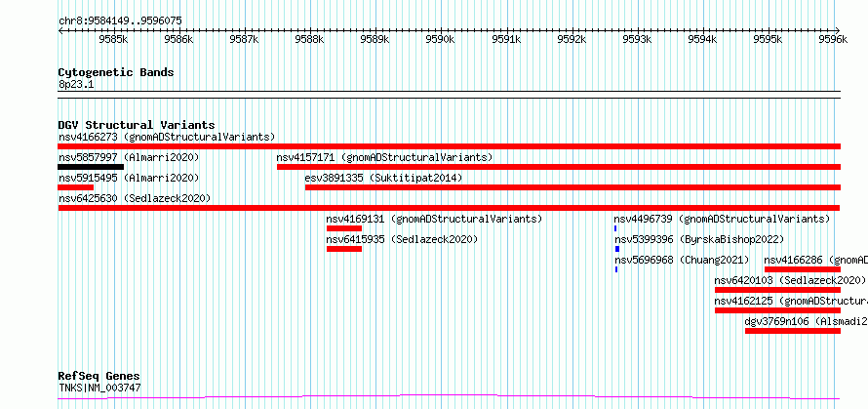Click the red nsv6420103 variant bar
The height and width of the screenshot is (409, 868).
pyautogui.click(x=777, y=290)
